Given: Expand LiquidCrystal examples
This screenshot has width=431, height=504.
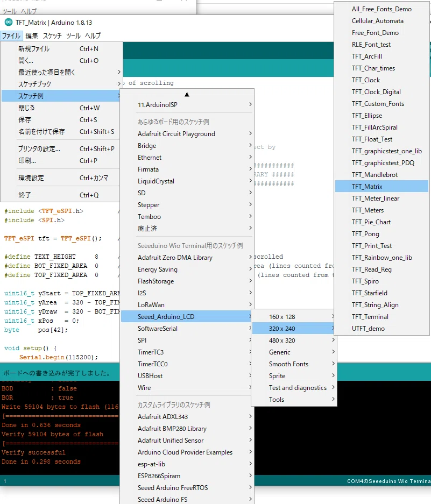Looking at the screenshot, I should pos(187,181).
